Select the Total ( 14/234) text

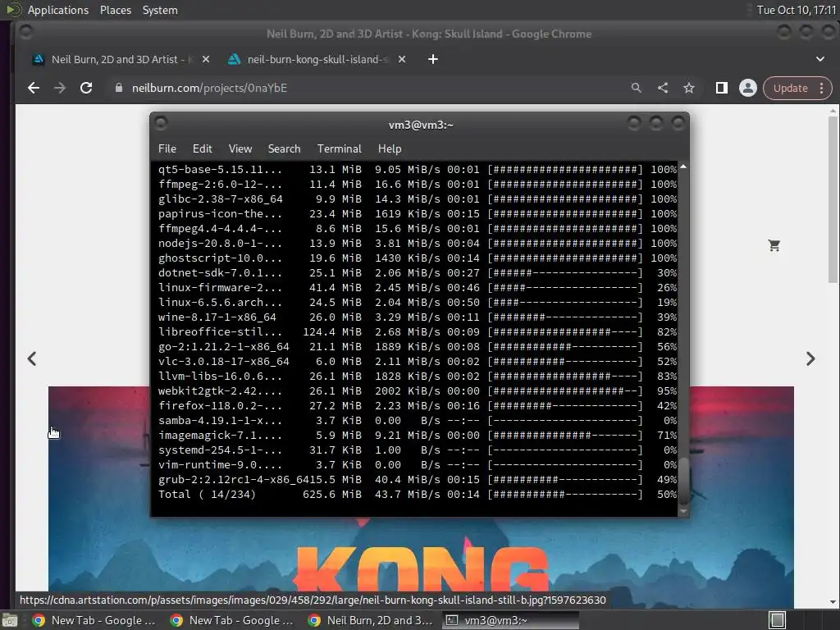click(207, 495)
